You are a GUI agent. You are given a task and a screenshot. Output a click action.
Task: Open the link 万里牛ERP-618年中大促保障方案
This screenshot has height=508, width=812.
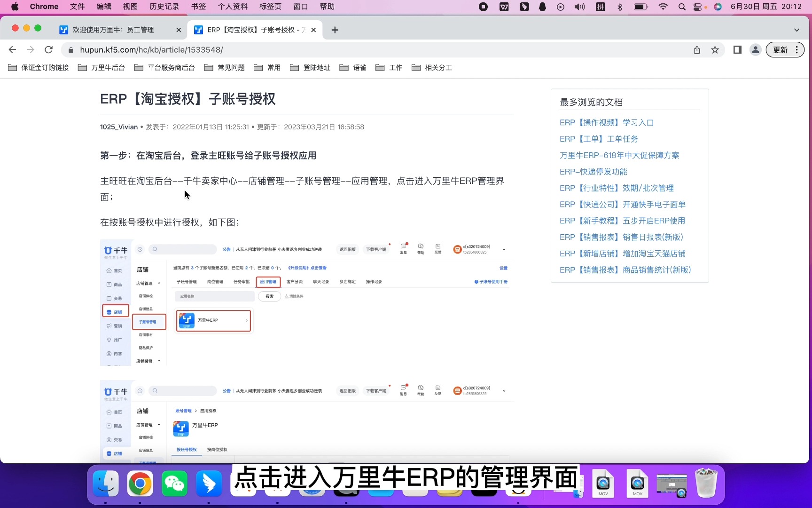(619, 155)
